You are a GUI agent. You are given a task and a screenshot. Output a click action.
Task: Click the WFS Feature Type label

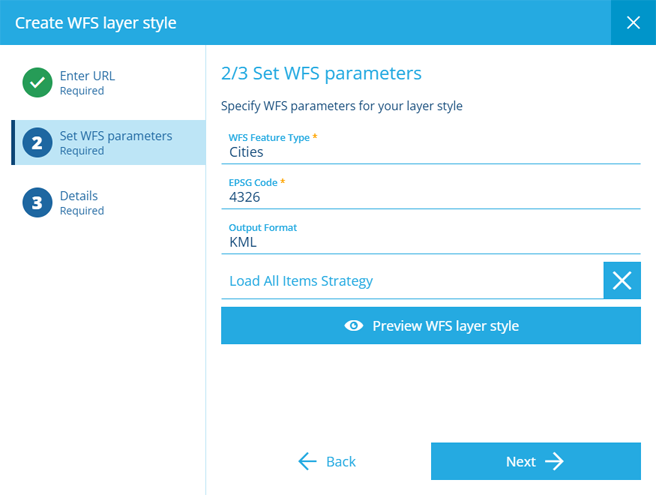click(x=269, y=137)
